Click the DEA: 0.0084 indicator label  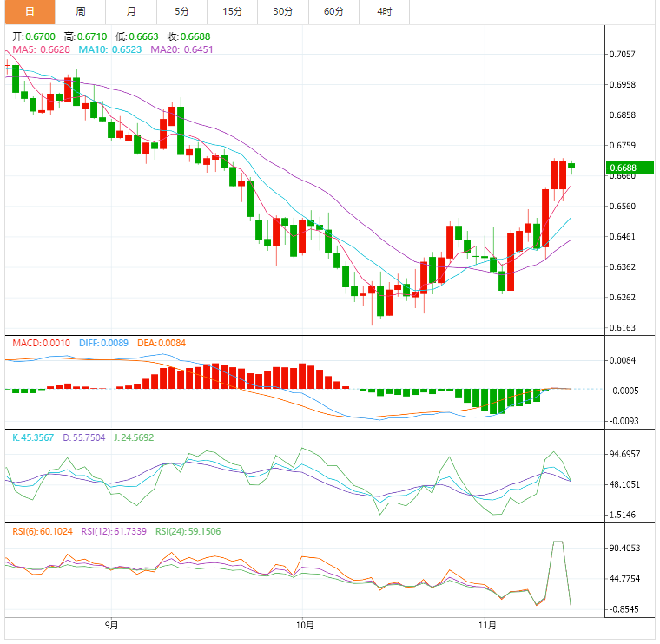(x=162, y=343)
